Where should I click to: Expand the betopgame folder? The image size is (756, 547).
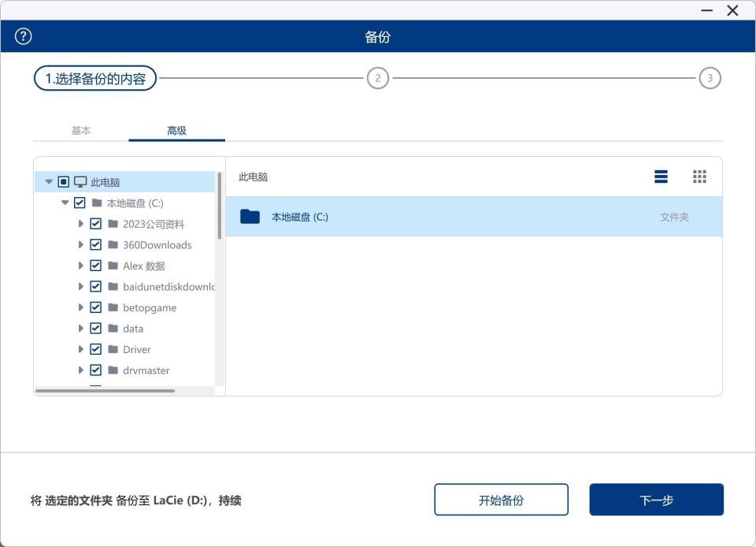80,307
